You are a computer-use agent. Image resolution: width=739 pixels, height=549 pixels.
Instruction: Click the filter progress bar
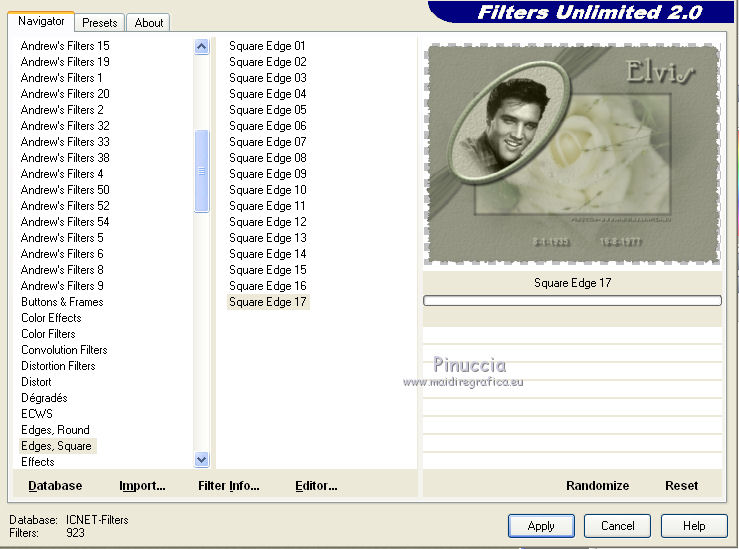[x=572, y=301]
